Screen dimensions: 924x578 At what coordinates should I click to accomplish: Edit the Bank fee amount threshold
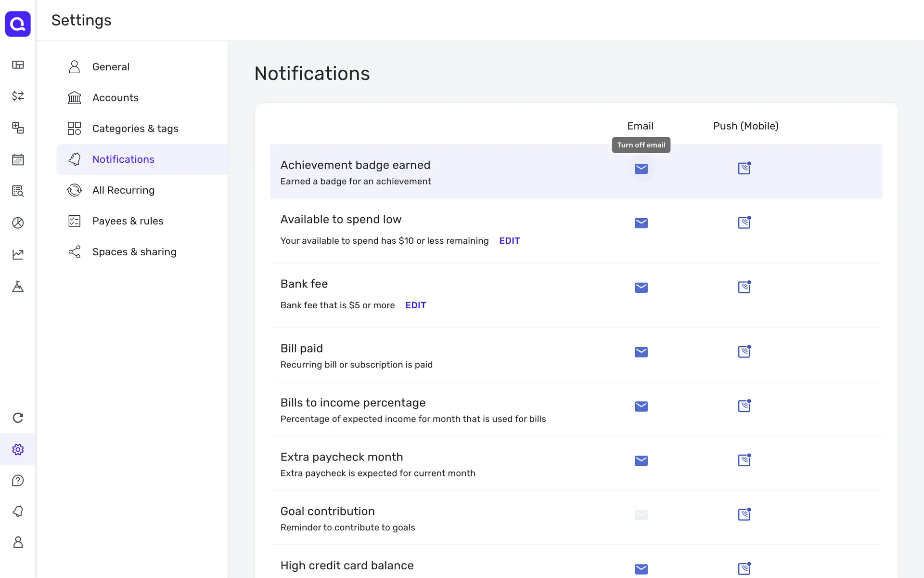pyautogui.click(x=415, y=305)
